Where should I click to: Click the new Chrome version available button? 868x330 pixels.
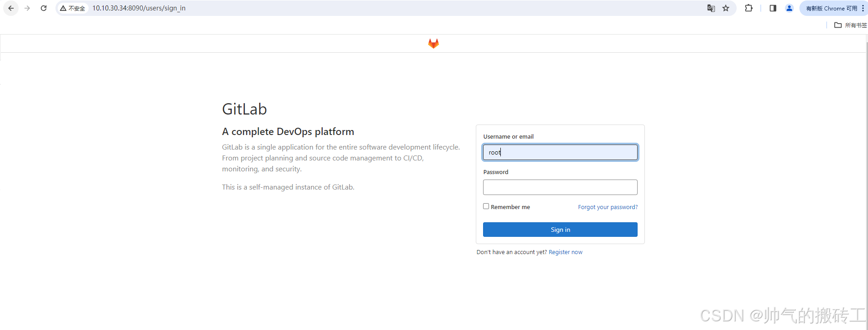coord(831,8)
